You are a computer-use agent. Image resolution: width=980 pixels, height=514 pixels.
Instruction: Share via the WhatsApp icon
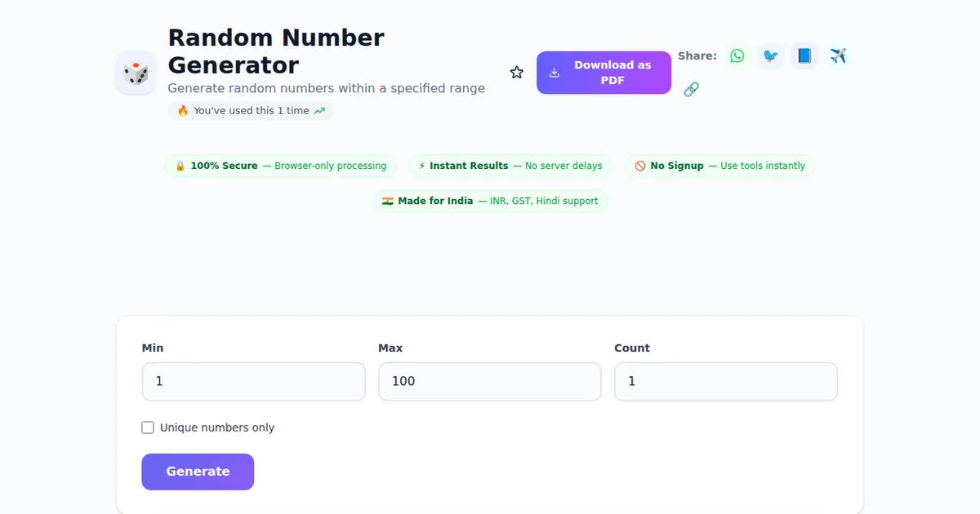[737, 56]
